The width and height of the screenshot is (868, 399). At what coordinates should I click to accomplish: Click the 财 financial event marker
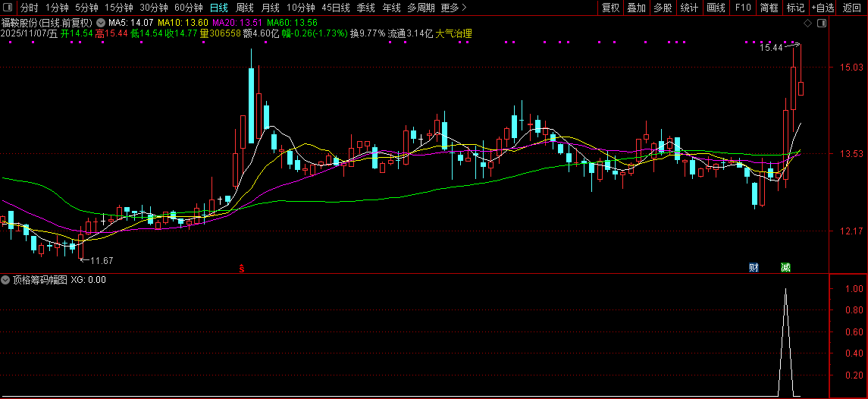[x=754, y=268]
